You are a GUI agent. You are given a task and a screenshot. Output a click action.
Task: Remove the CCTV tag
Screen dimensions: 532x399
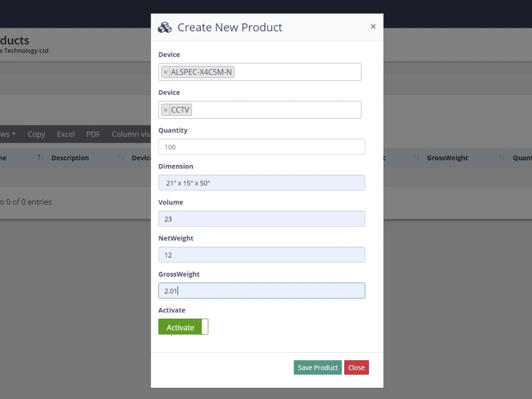pos(165,110)
